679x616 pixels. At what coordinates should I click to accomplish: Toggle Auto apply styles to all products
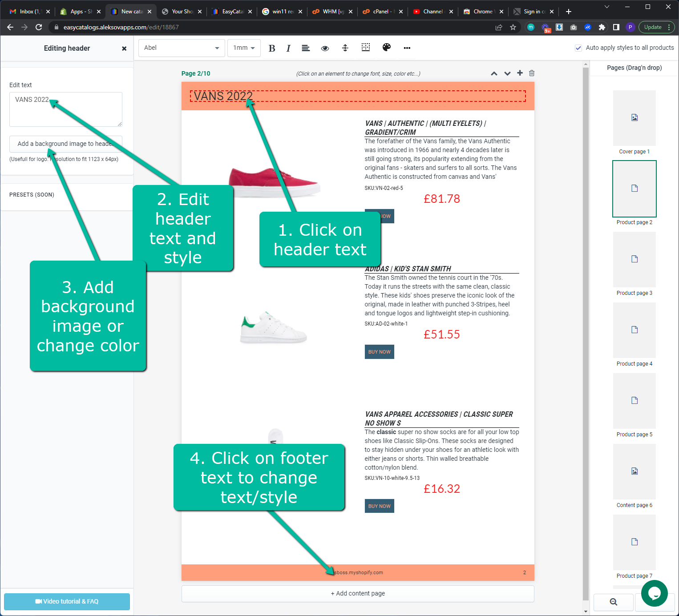tap(578, 48)
